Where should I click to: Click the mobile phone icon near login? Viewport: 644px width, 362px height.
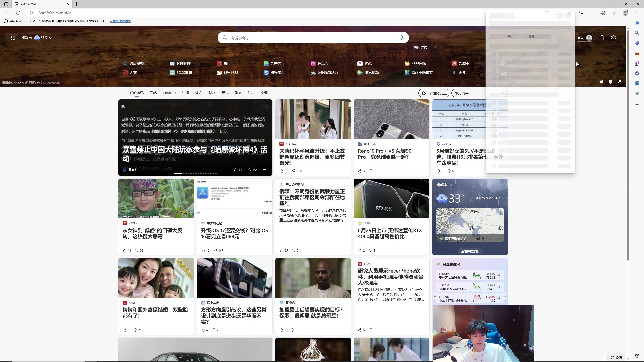tap(602, 38)
